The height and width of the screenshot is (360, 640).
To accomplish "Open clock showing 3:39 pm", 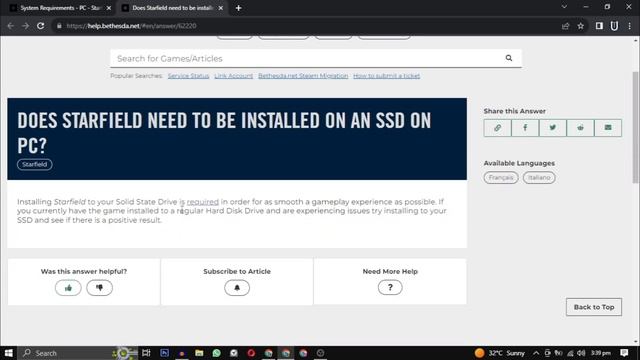I will [600, 353].
